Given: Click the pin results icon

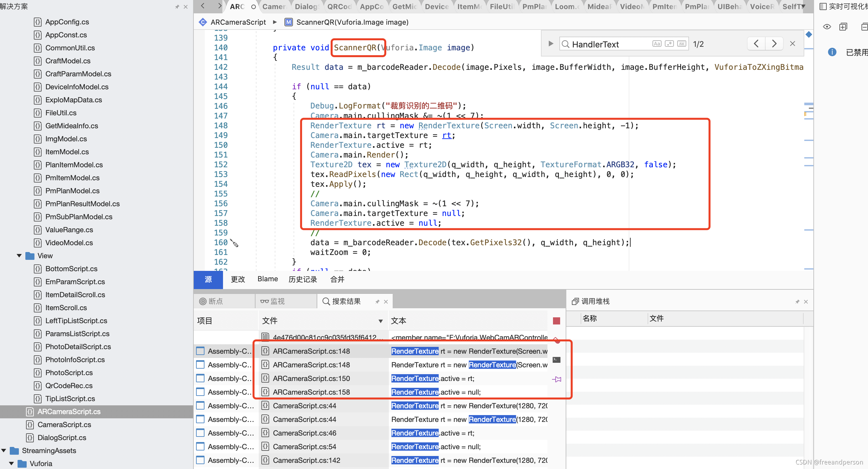Looking at the screenshot, I should [x=556, y=379].
